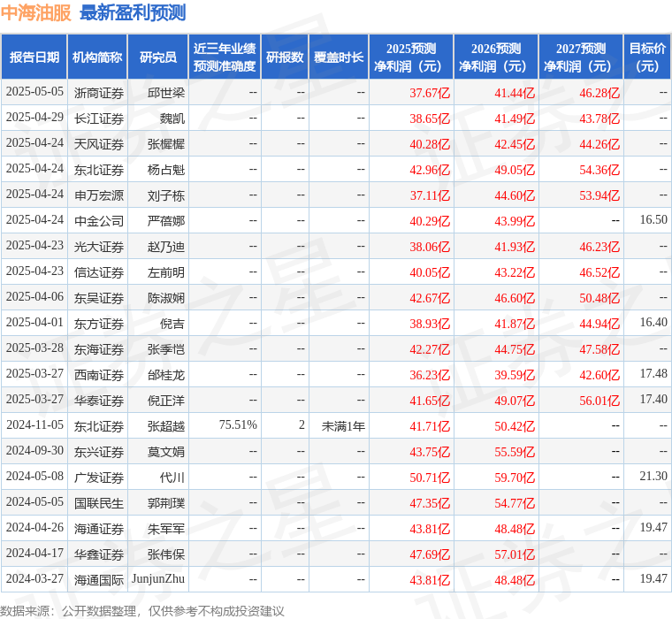The width and height of the screenshot is (672, 619).
Task: Click the 75.51% accuracy value
Action: [238, 426]
